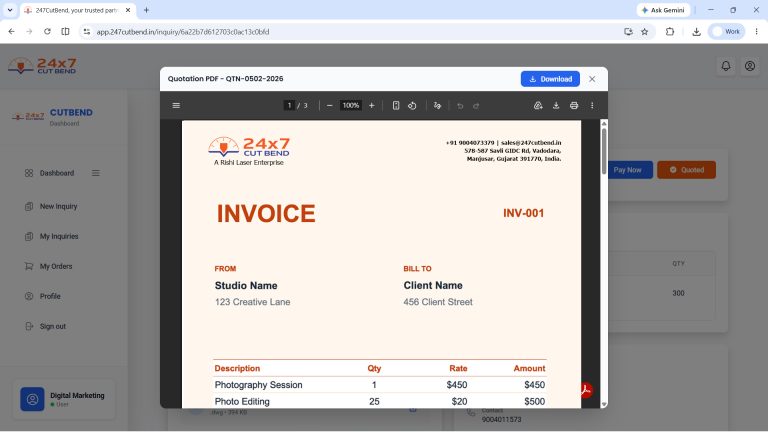Select the 247CutBend browser tab

point(77,10)
